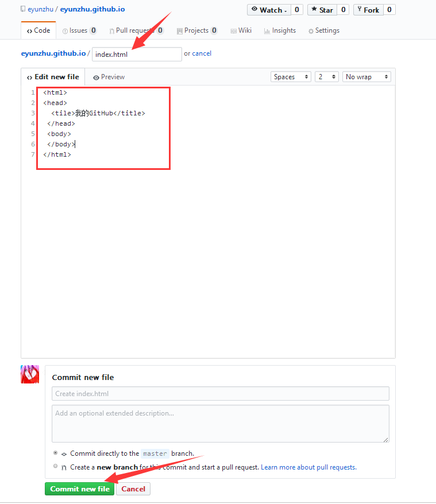This screenshot has width=436, height=504.
Task: Click eyunzhu.github.io repo title link
Action: pos(92,9)
